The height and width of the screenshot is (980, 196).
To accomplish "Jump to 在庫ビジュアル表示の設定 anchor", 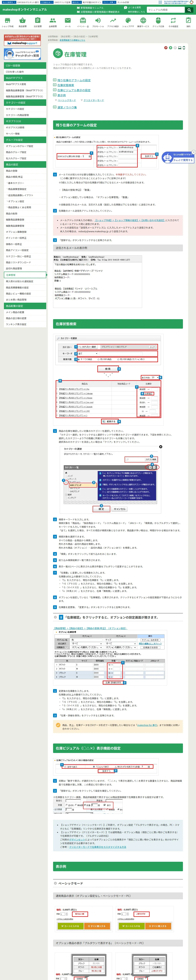I will coord(74,90).
